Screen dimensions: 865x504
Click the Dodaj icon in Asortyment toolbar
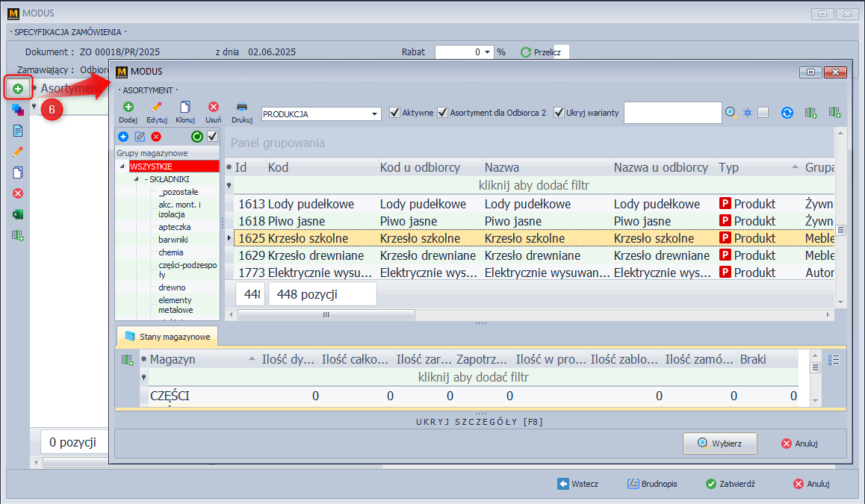128,108
